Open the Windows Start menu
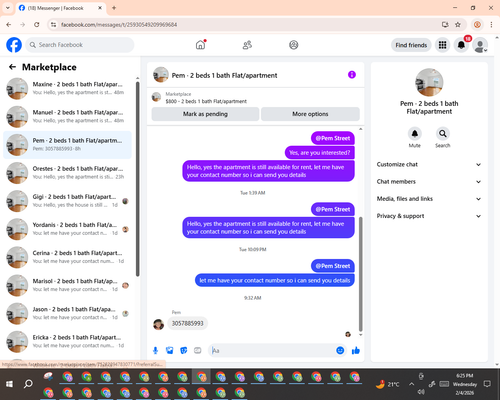The height and width of the screenshot is (400, 500). point(9,384)
